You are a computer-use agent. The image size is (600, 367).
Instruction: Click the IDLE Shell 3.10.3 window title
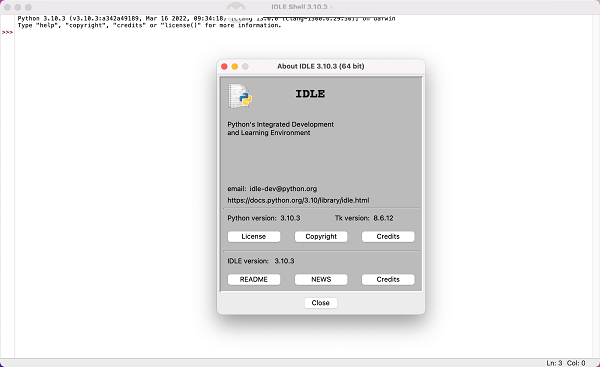click(299, 7)
